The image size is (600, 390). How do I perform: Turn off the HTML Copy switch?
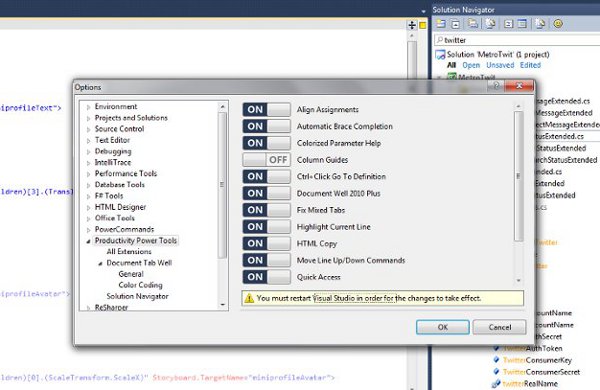(266, 243)
